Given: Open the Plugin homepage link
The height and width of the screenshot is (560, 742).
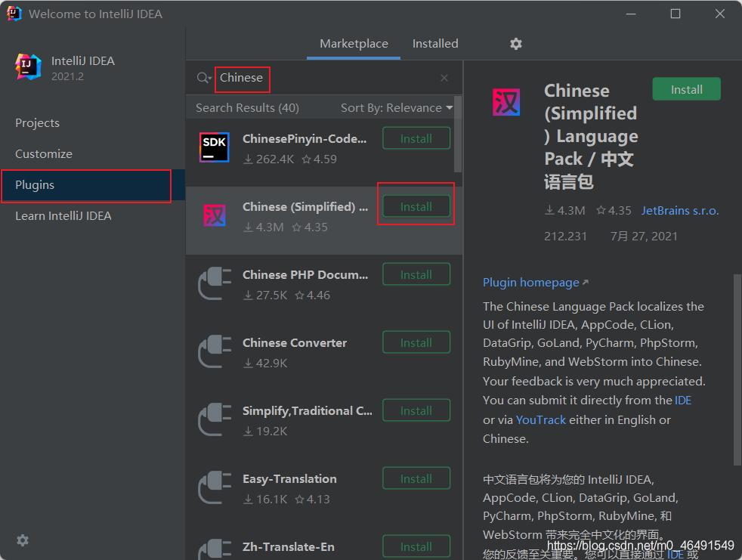Looking at the screenshot, I should click(535, 283).
